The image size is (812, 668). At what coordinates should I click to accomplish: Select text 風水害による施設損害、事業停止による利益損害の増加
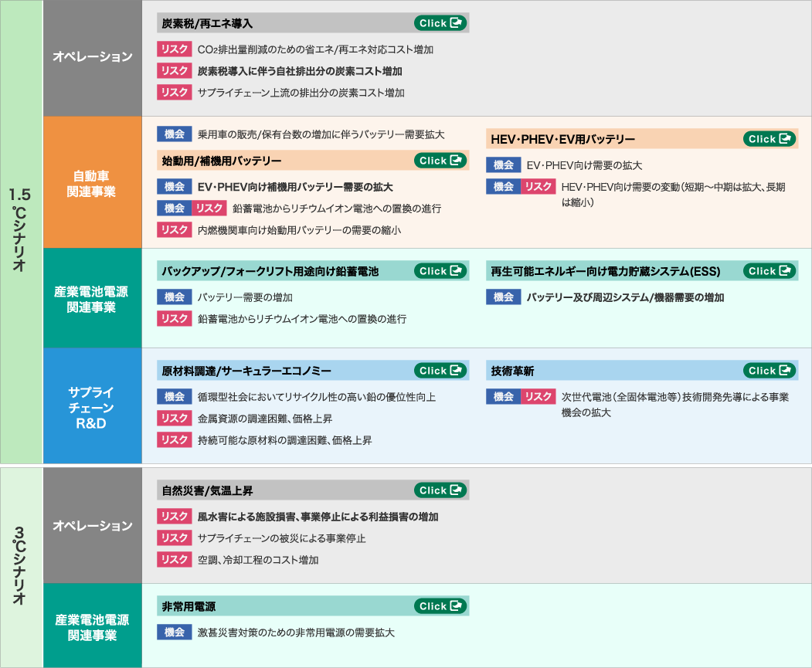click(318, 517)
